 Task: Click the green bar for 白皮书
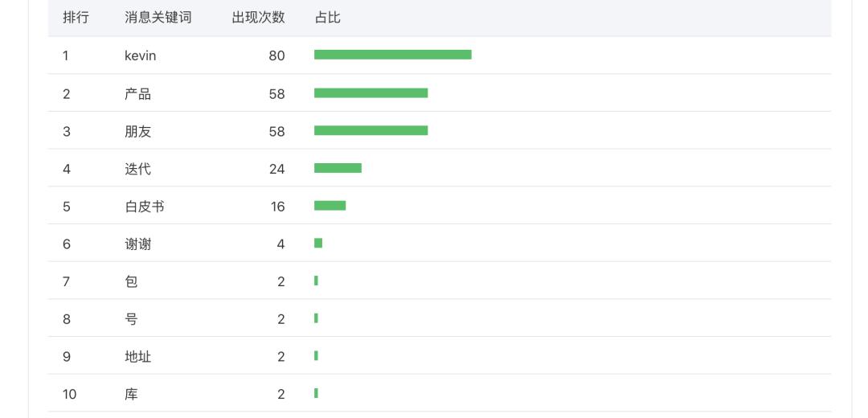pos(330,206)
